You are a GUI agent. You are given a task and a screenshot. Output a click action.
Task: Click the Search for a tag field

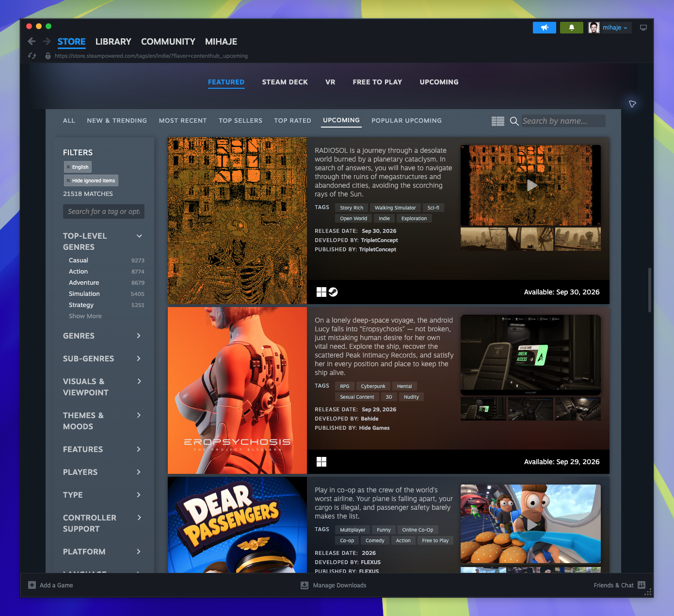[104, 211]
